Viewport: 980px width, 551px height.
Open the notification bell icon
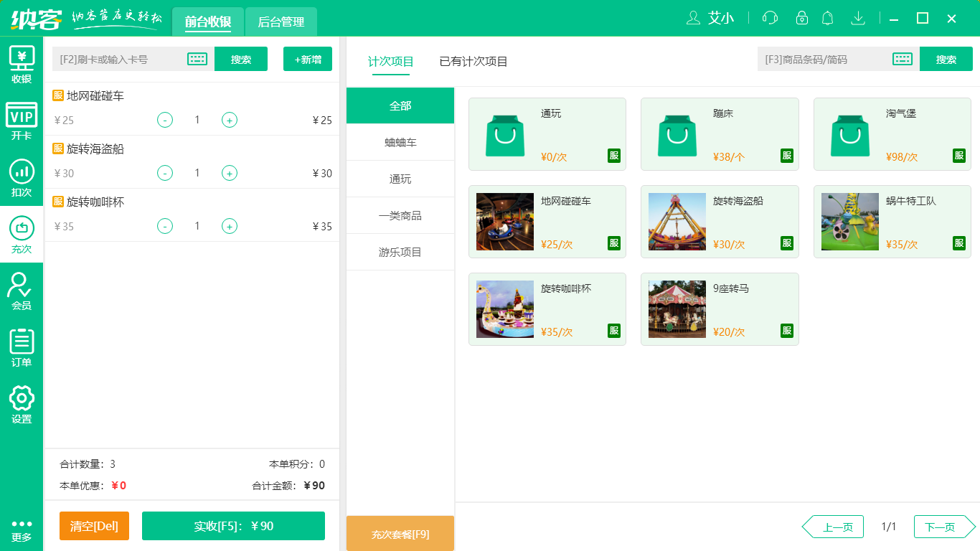click(x=827, y=18)
